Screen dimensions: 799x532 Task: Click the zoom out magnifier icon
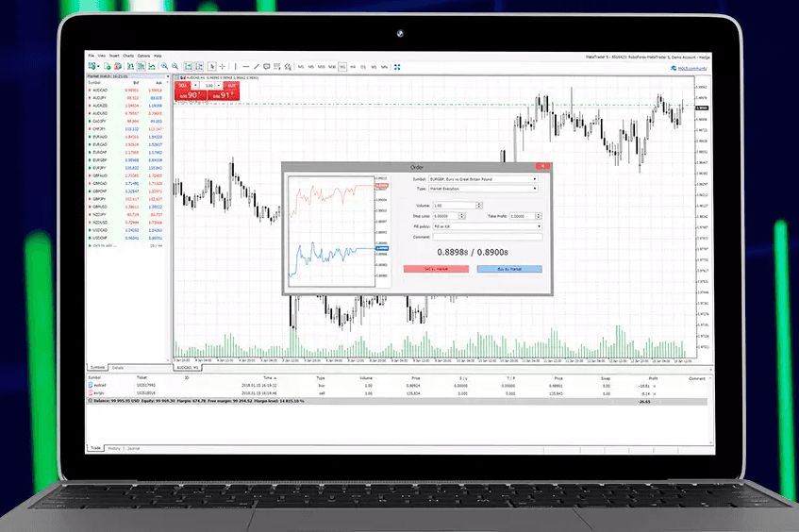175,66
